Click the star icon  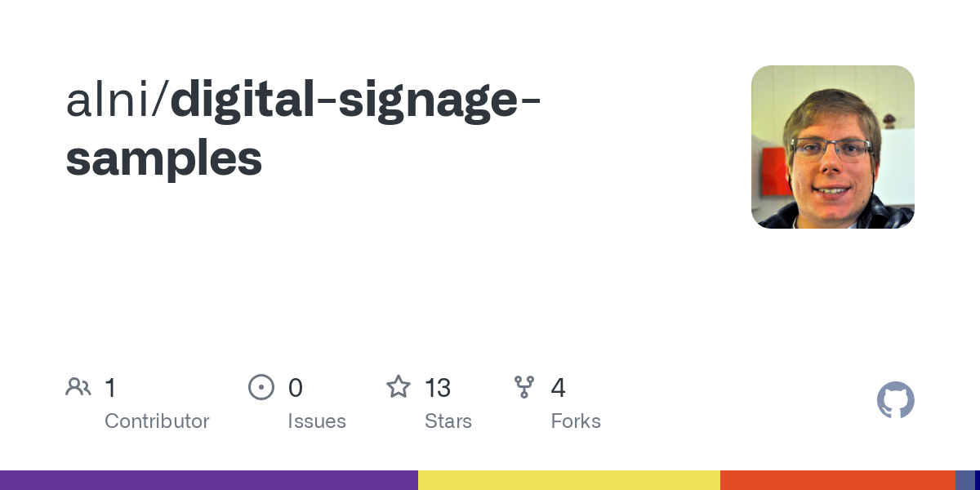pos(399,387)
